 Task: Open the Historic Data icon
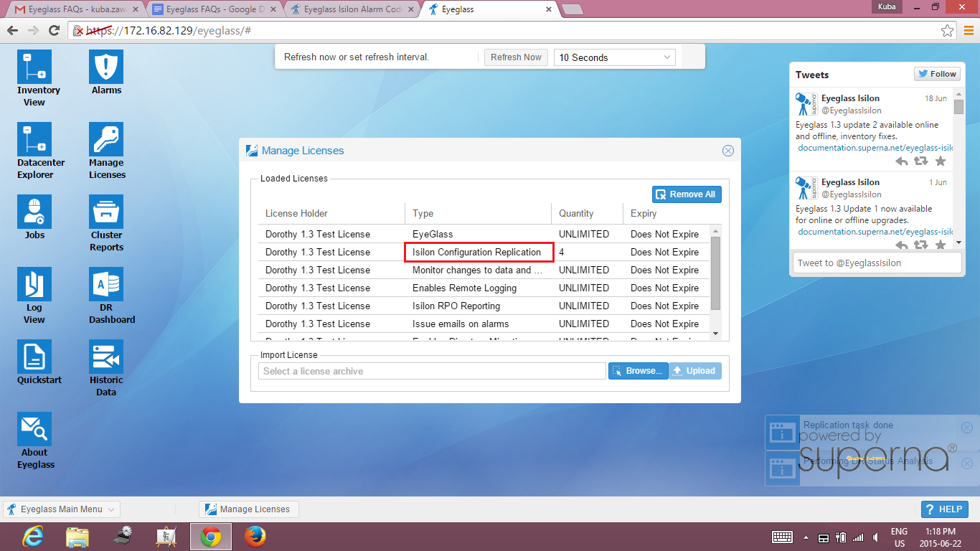106,357
